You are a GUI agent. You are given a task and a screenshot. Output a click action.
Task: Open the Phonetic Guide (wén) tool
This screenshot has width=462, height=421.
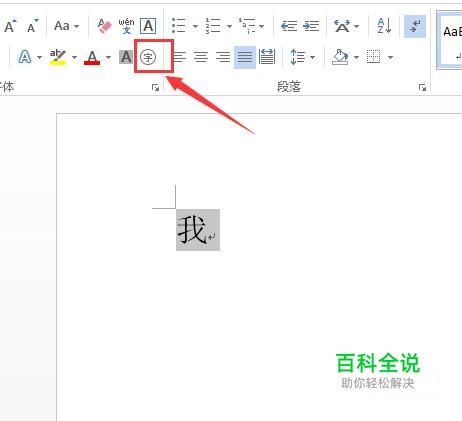(126, 26)
